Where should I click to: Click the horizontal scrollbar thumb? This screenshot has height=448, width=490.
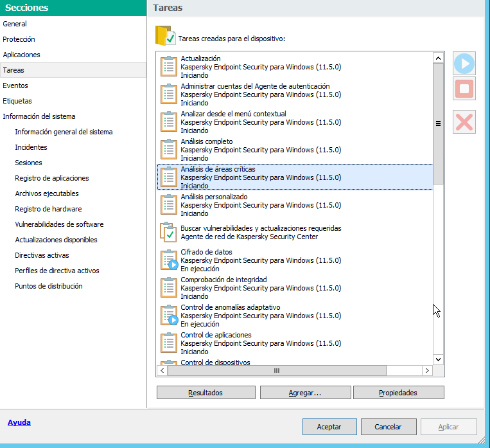click(277, 371)
